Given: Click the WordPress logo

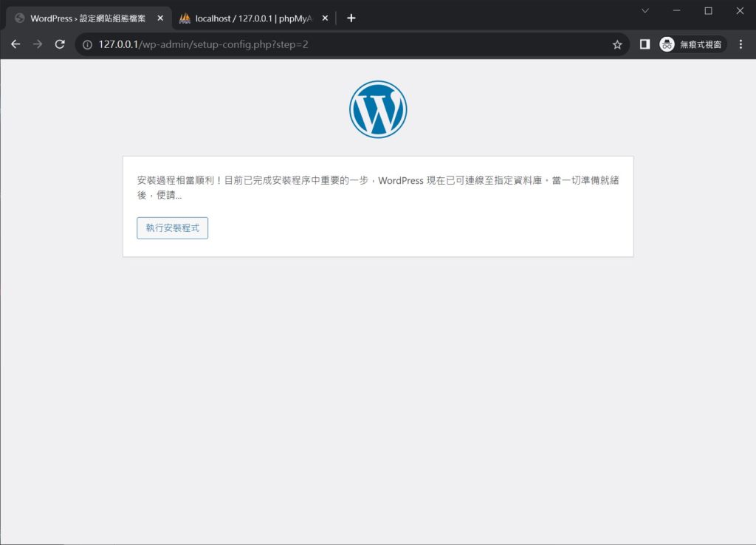Looking at the screenshot, I should click(x=378, y=109).
